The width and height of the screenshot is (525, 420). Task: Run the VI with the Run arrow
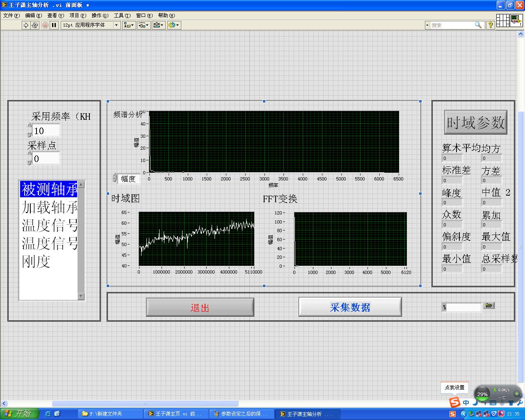26,25
